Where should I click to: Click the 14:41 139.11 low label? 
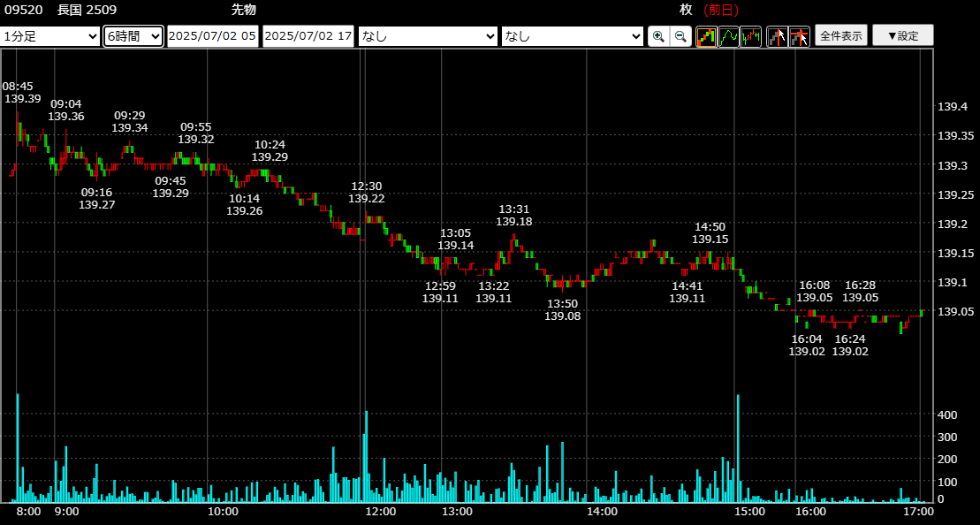[687, 292]
